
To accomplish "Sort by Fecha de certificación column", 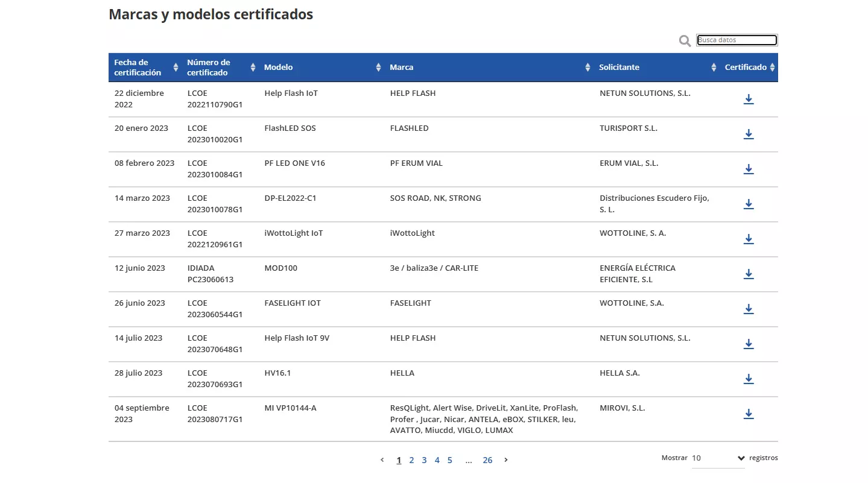I will [144, 68].
